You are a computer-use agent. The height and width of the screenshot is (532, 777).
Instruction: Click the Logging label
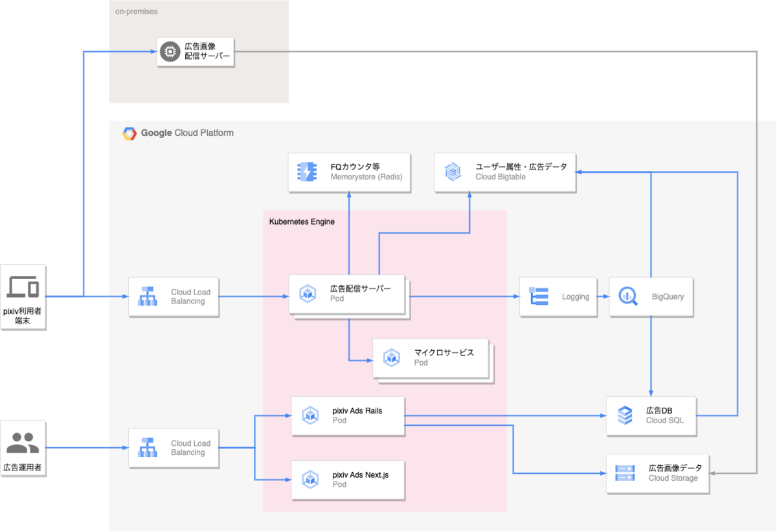[x=576, y=297]
